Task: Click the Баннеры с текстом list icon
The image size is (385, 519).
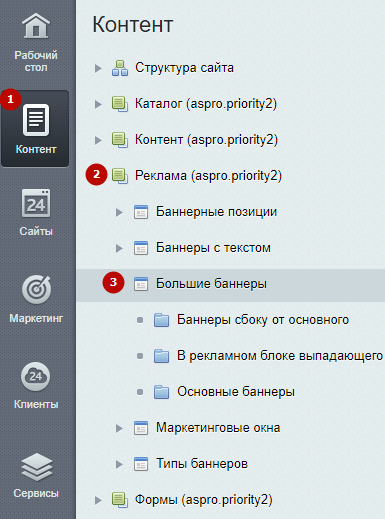Action: (141, 248)
